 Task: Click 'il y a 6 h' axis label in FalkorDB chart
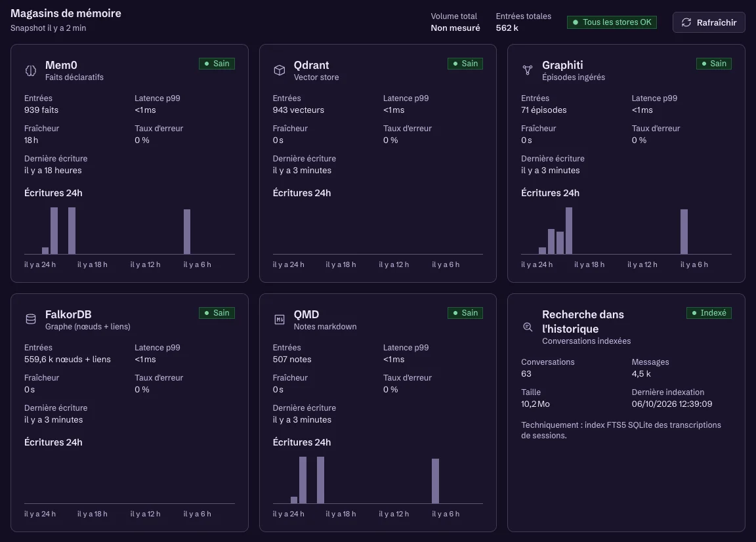197,514
